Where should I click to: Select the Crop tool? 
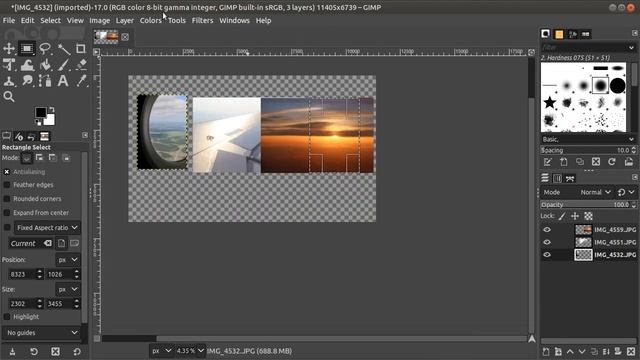(x=81, y=49)
